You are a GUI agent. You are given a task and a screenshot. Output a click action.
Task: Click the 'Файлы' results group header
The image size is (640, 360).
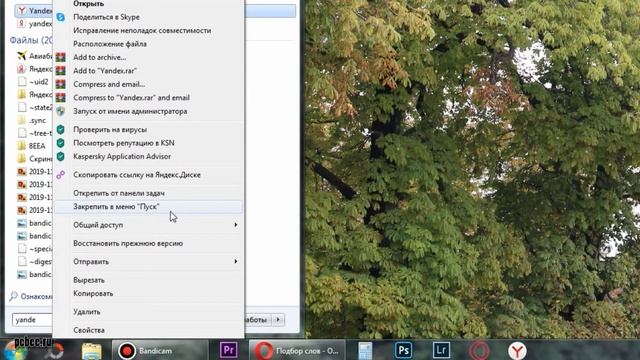pyautogui.click(x=31, y=40)
